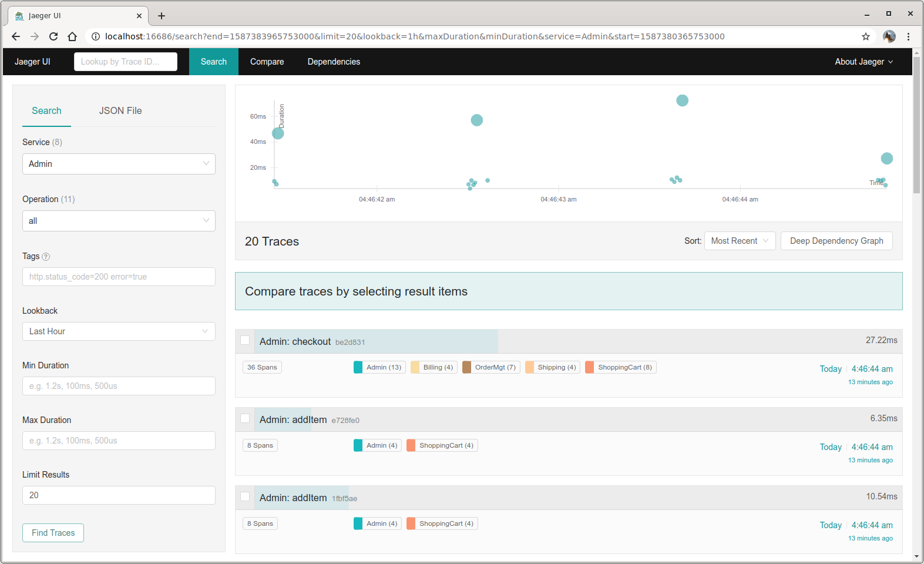
Task: Switch to the JSON File tab
Action: [120, 110]
